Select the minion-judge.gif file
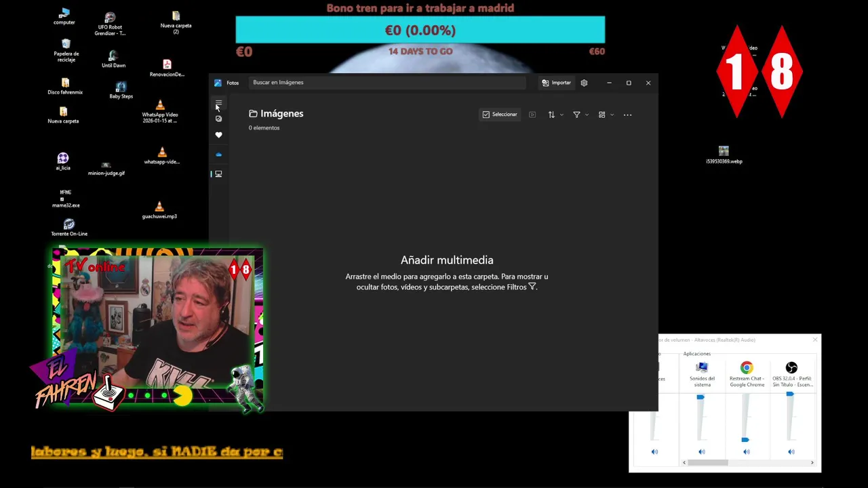 tap(106, 169)
